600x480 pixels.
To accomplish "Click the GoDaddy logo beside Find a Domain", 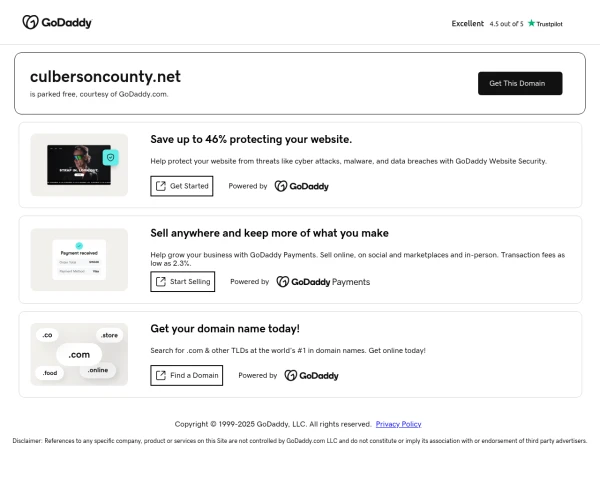I will (x=311, y=376).
